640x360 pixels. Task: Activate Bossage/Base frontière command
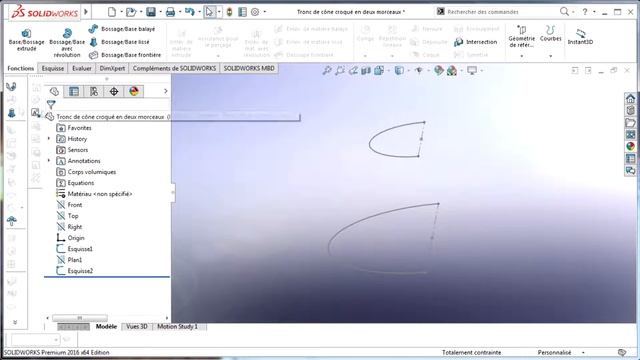[125, 55]
